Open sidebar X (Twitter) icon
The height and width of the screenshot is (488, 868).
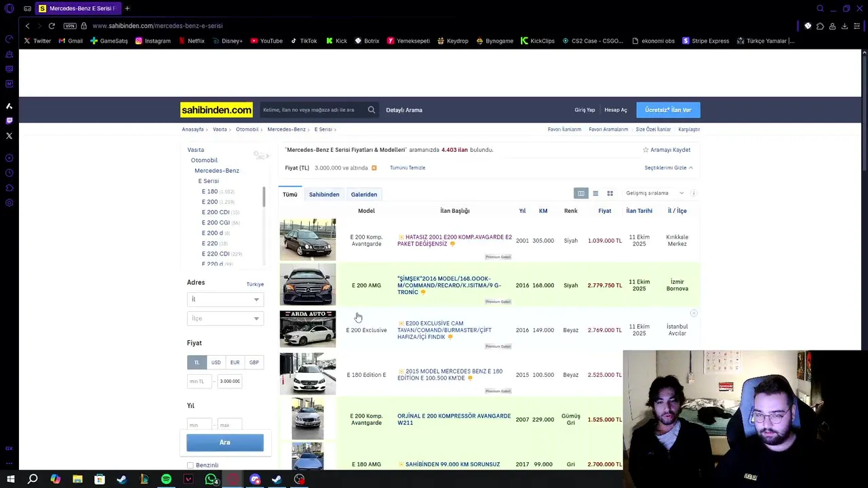[x=9, y=136]
